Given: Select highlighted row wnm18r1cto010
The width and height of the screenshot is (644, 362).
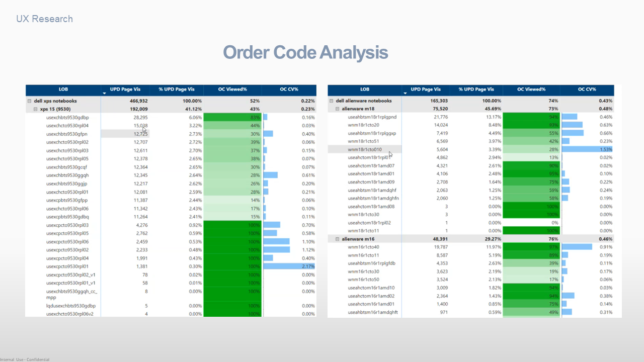Looking at the screenshot, I should point(471,149).
